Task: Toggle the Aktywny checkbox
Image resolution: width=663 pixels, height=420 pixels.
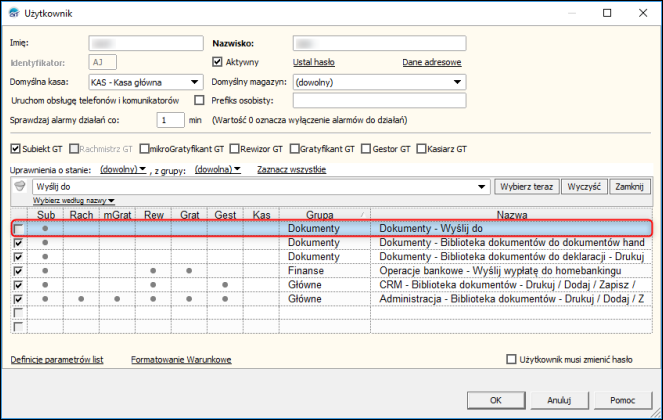Action: 217,62
